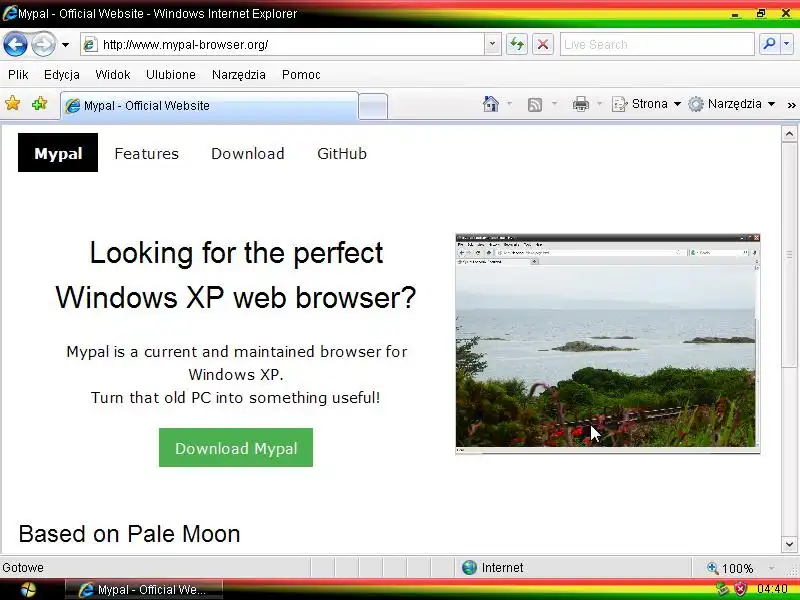Click the 100% zoom level button
800x600 pixels.
tap(730, 568)
